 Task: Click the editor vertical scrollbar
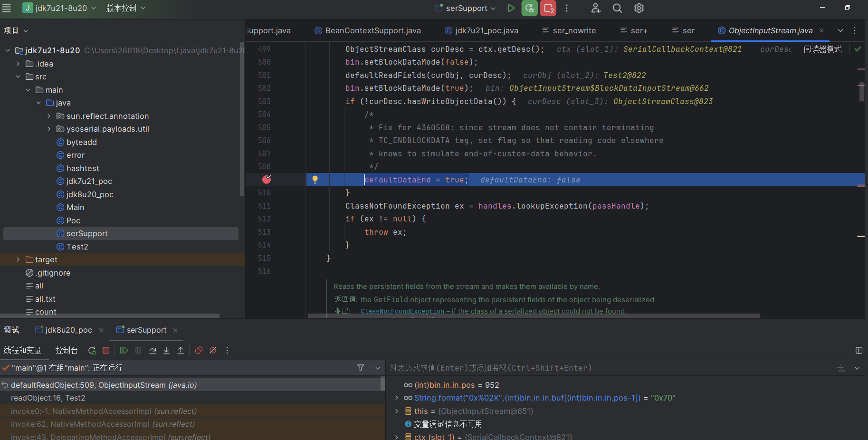[861, 91]
